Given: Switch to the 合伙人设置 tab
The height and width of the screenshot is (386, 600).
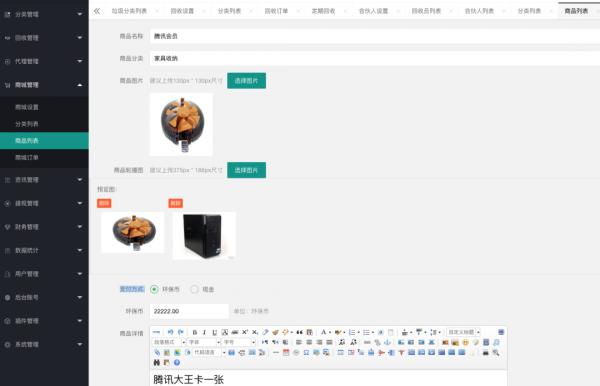Looking at the screenshot, I should coord(373,11).
